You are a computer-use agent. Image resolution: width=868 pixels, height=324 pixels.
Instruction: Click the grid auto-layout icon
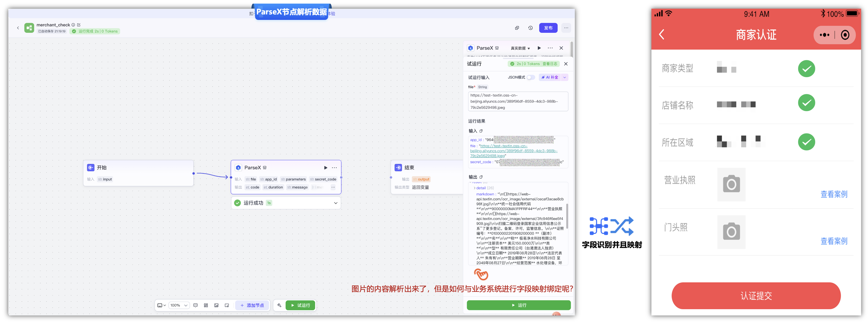tap(206, 305)
